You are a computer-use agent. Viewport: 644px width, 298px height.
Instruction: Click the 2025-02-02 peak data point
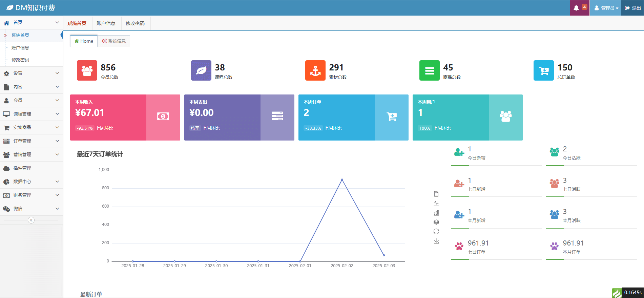pos(342,179)
